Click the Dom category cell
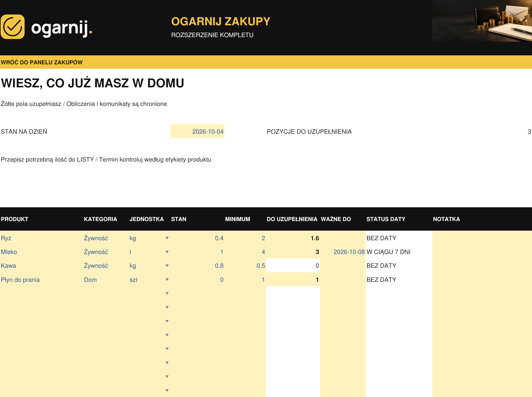This screenshot has width=532, height=397. [x=106, y=280]
